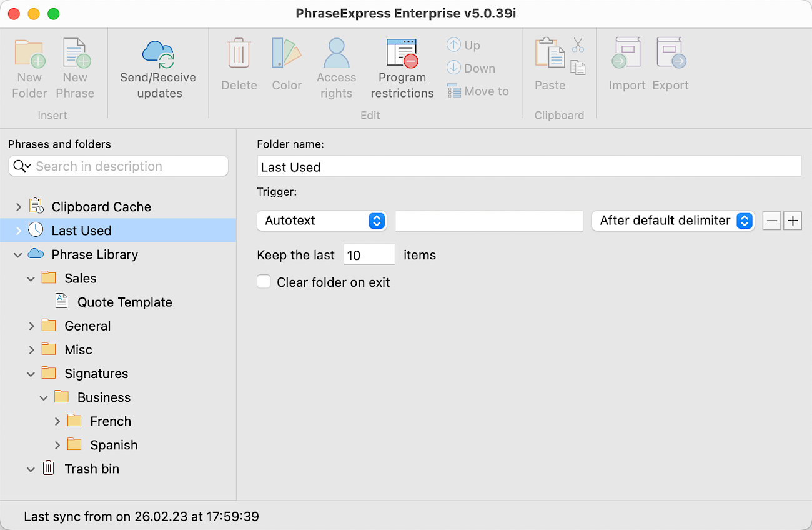Viewport: 812px width, 530px height.
Task: Click the Import book icon
Action: click(x=626, y=52)
